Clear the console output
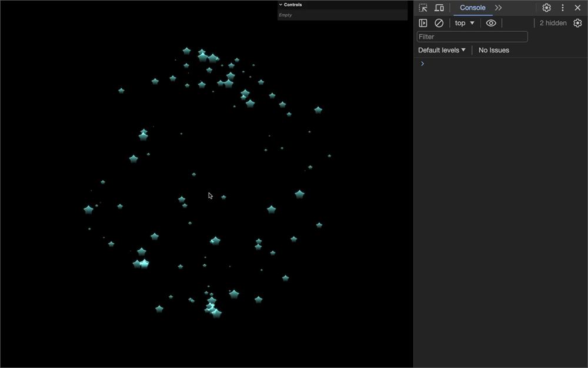588x368 pixels. [439, 23]
